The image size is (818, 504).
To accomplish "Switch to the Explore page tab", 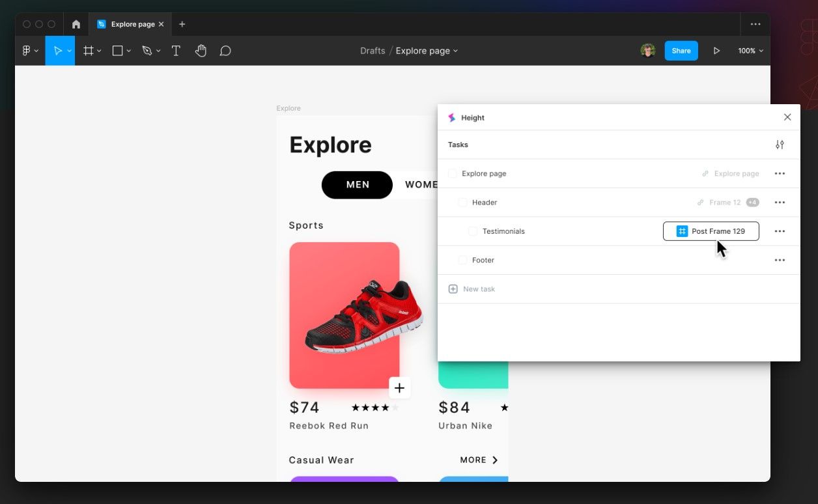I will coord(130,24).
